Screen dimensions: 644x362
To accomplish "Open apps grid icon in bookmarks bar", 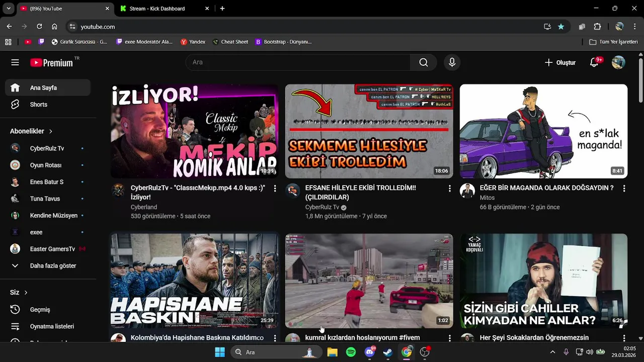I will pos(8,42).
